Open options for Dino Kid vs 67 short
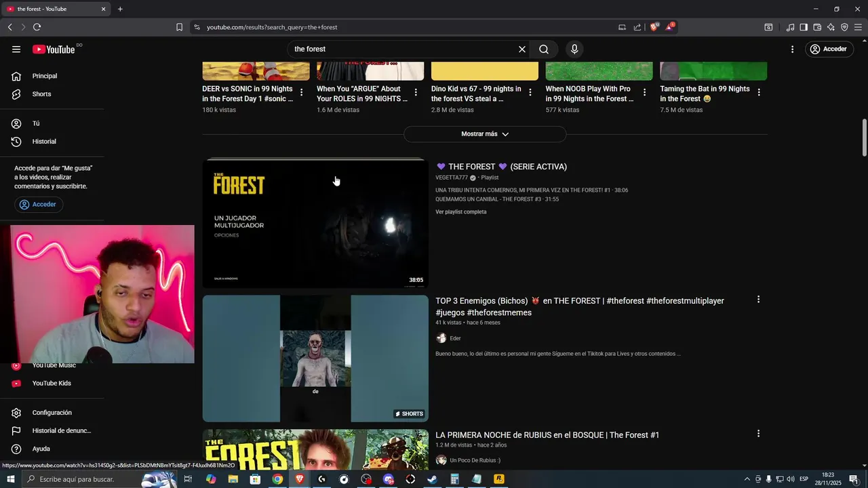This screenshot has height=488, width=868. [530, 92]
